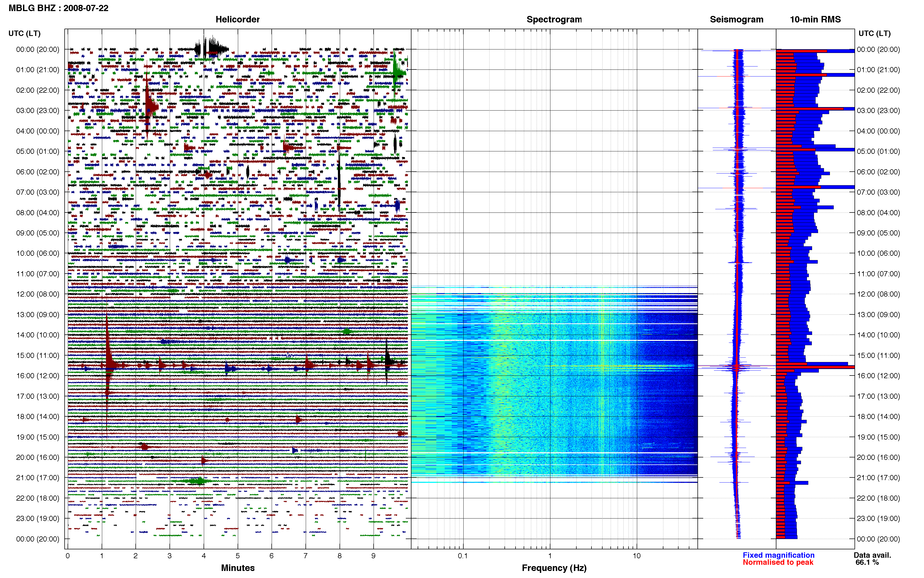Click right time label '15:00 (11:00)'

coord(878,356)
